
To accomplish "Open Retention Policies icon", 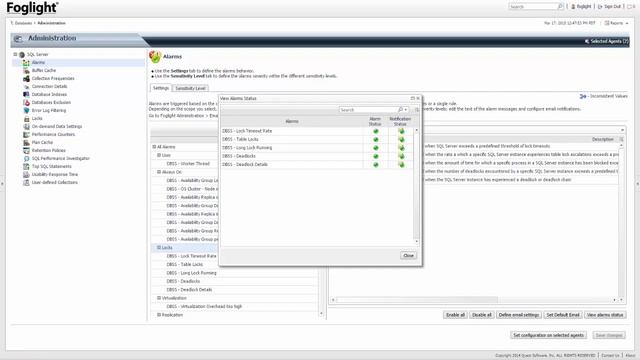I will (26, 151).
